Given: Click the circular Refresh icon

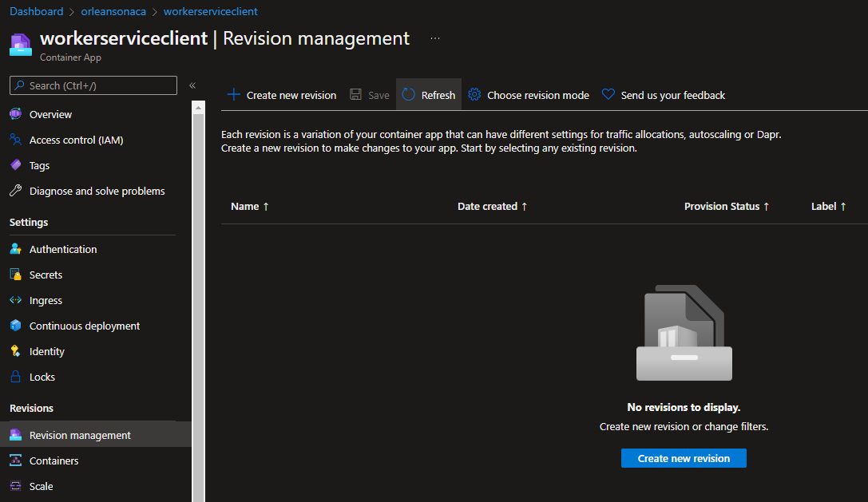Looking at the screenshot, I should (x=409, y=95).
